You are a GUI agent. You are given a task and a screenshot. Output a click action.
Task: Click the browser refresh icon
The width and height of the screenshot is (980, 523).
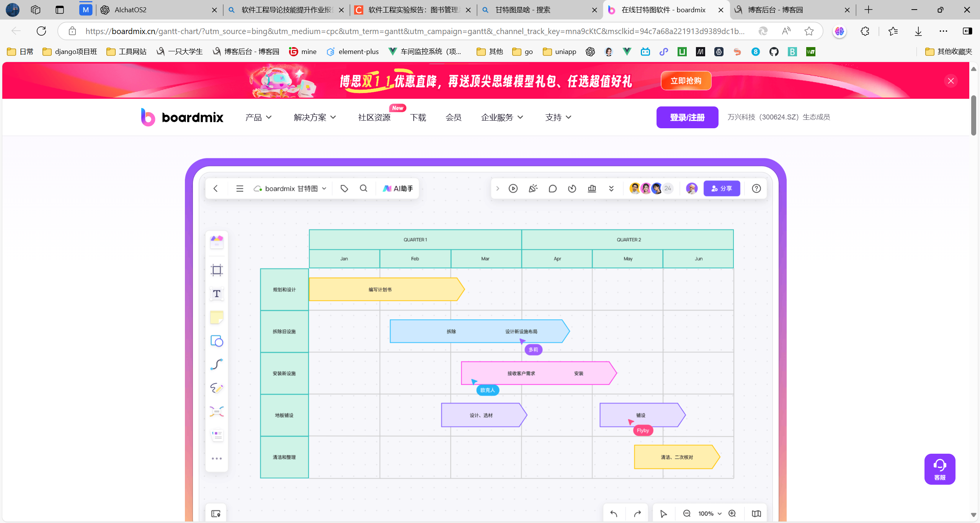tap(41, 31)
